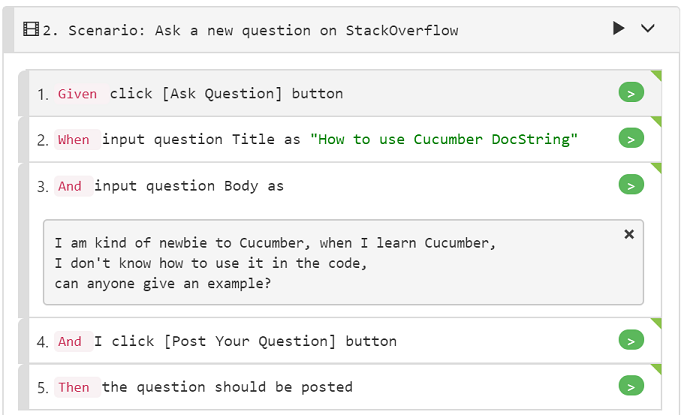Click the And keyword in step 4
This screenshot has width=684, height=415.
(70, 341)
